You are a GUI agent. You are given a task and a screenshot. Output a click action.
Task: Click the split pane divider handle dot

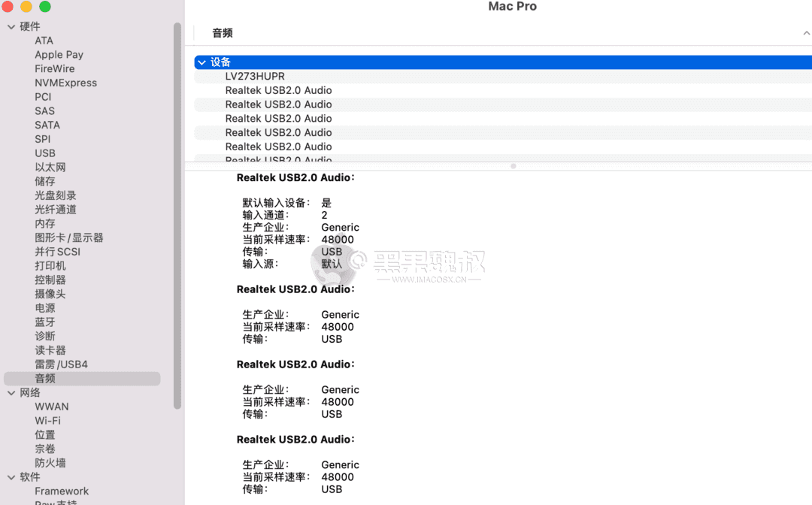[514, 166]
